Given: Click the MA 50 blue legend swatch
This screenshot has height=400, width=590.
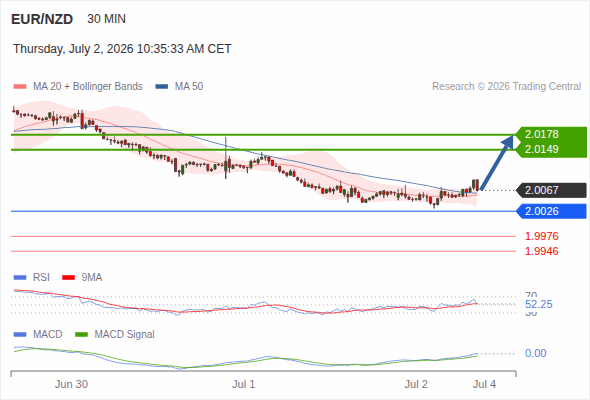Looking at the screenshot, I should (x=162, y=87).
